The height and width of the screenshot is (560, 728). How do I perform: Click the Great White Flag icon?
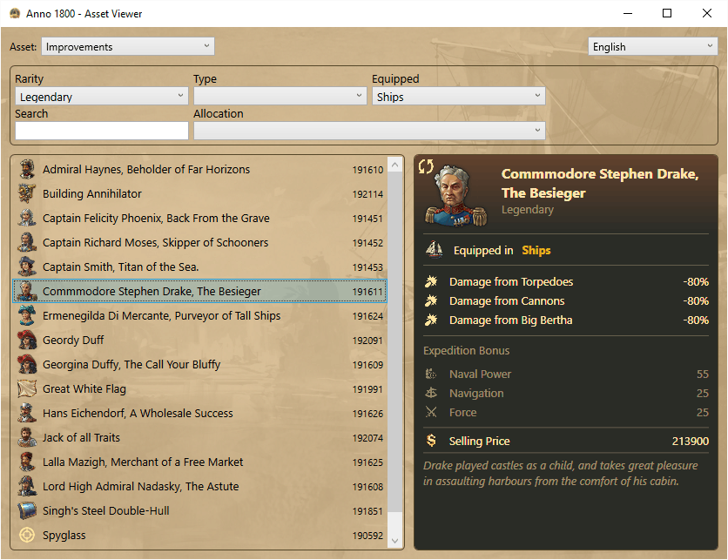click(x=27, y=388)
